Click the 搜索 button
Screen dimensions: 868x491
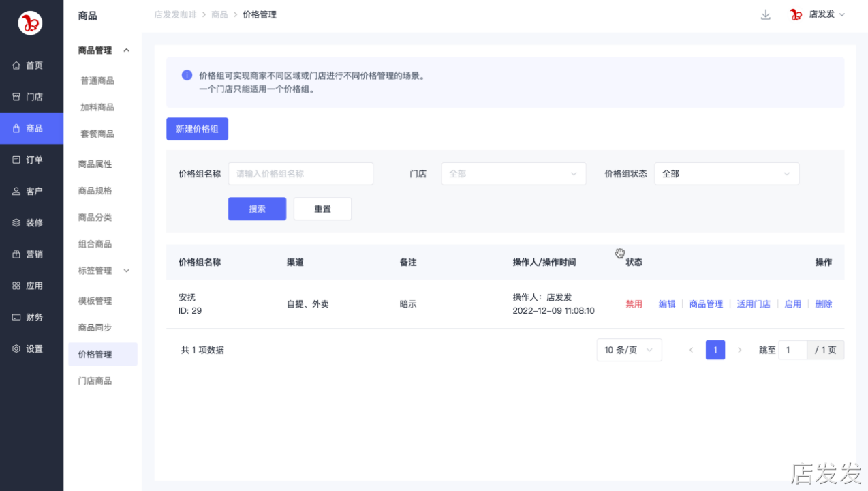tap(257, 209)
